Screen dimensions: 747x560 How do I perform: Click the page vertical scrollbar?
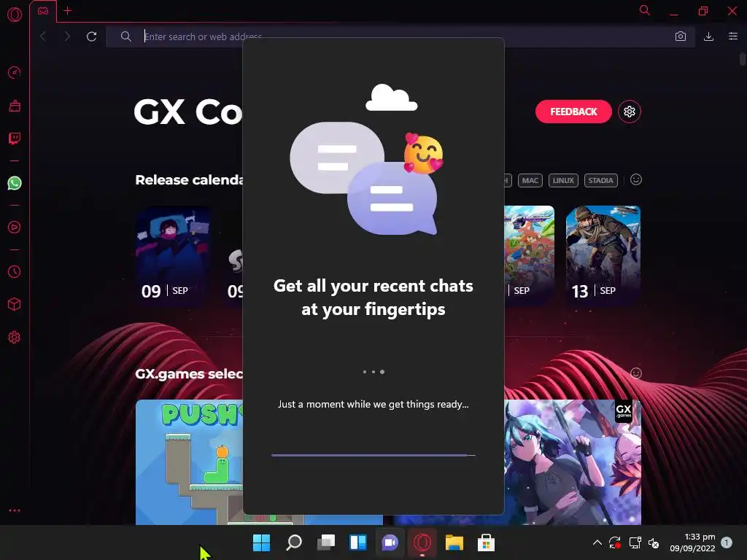tap(742, 60)
